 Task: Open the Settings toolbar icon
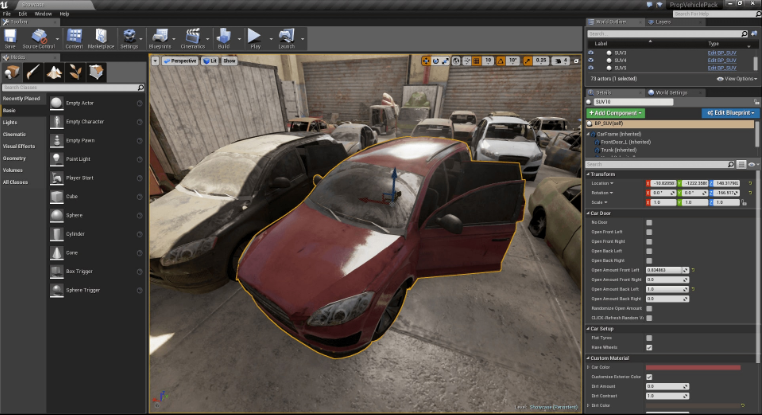click(x=129, y=36)
